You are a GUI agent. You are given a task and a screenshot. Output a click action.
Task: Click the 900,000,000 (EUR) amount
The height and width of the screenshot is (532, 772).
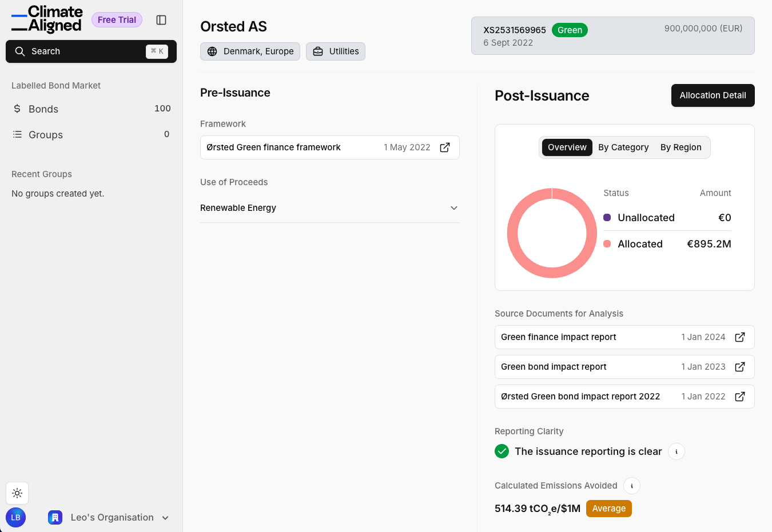(x=703, y=29)
